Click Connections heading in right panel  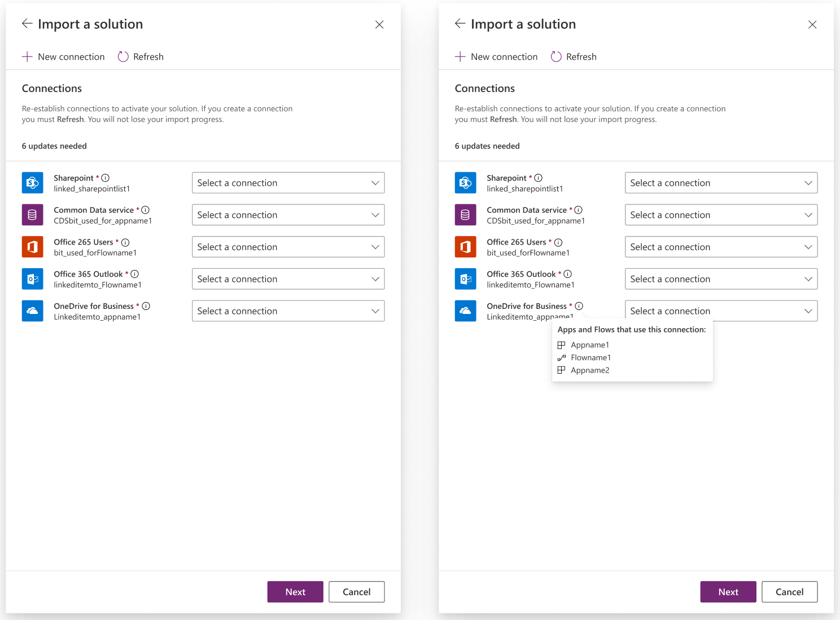coord(485,88)
